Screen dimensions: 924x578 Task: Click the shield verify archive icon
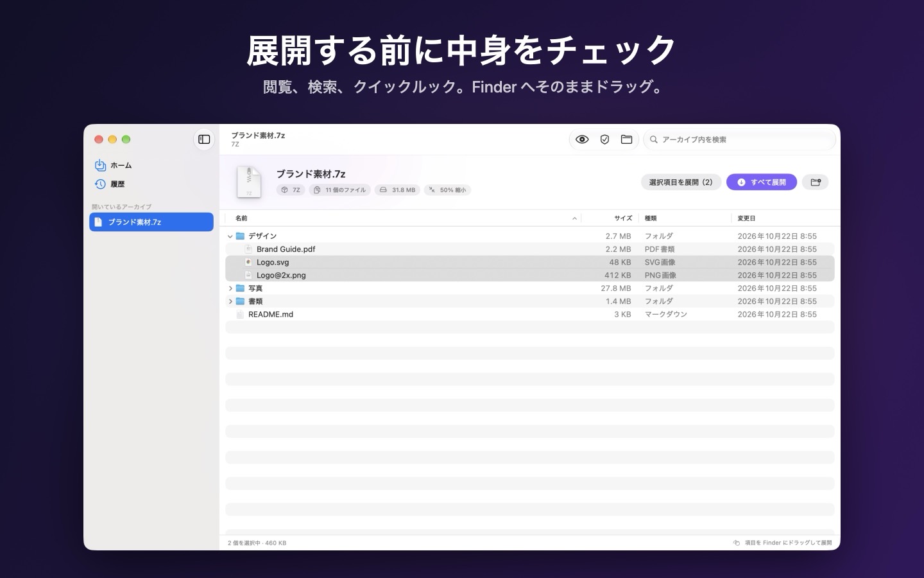pos(604,139)
